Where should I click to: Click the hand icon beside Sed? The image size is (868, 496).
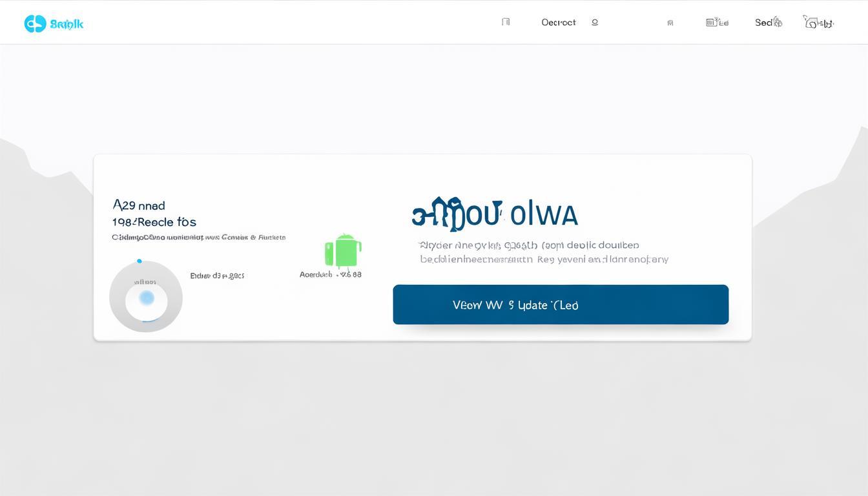778,23
